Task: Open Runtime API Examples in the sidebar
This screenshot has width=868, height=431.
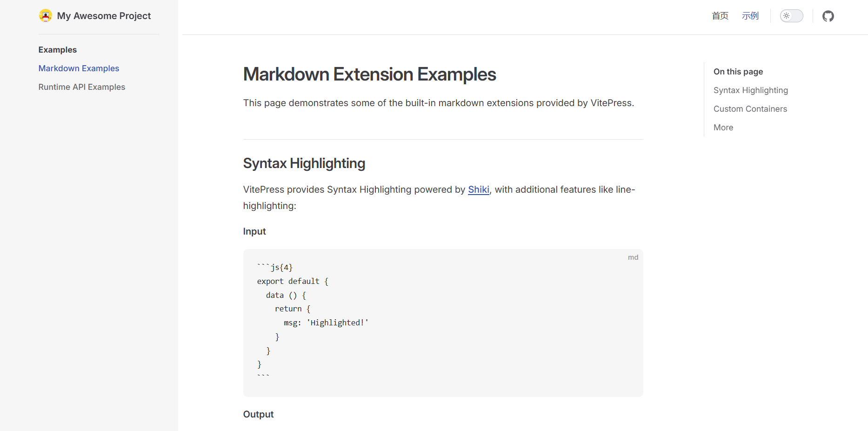Action: click(82, 87)
